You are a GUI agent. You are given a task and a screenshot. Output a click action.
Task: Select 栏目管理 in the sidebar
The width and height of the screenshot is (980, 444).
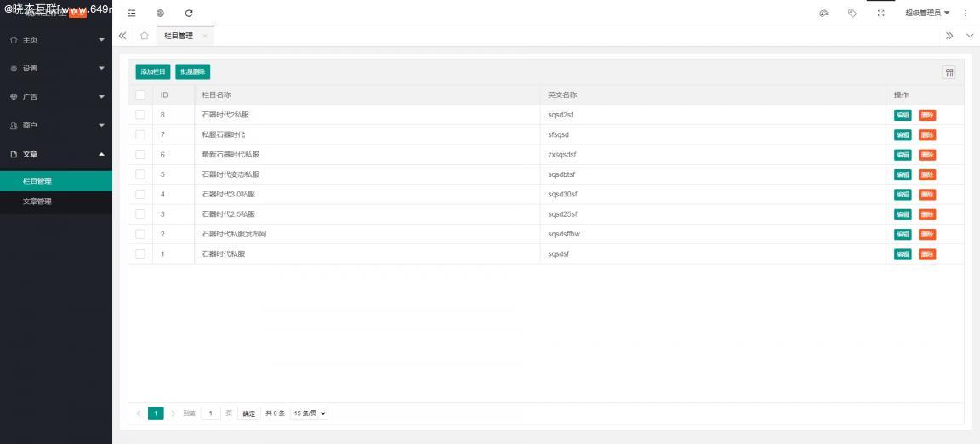[x=56, y=181]
